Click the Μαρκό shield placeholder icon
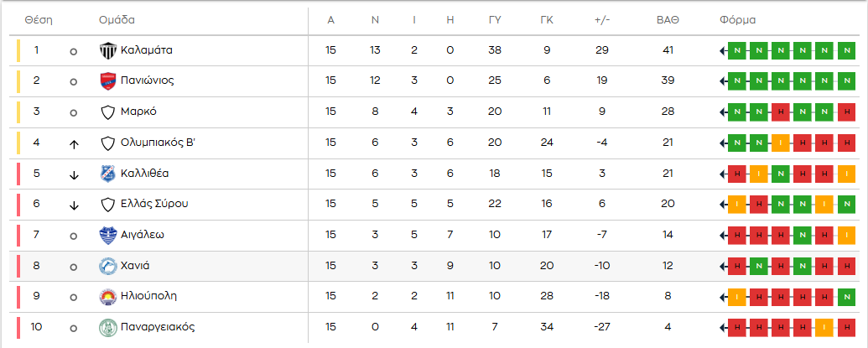 (x=107, y=112)
